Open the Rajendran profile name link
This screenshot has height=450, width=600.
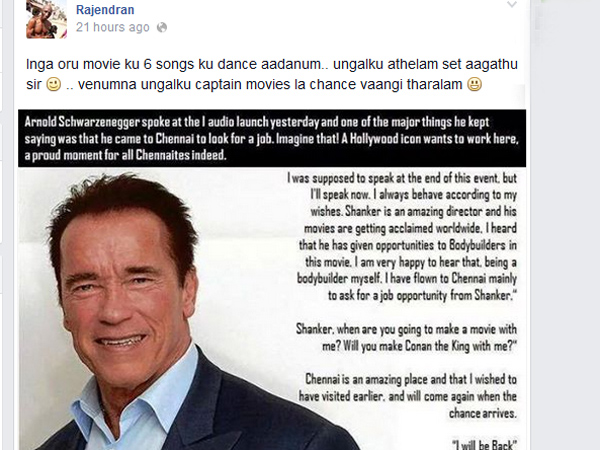pyautogui.click(x=105, y=10)
